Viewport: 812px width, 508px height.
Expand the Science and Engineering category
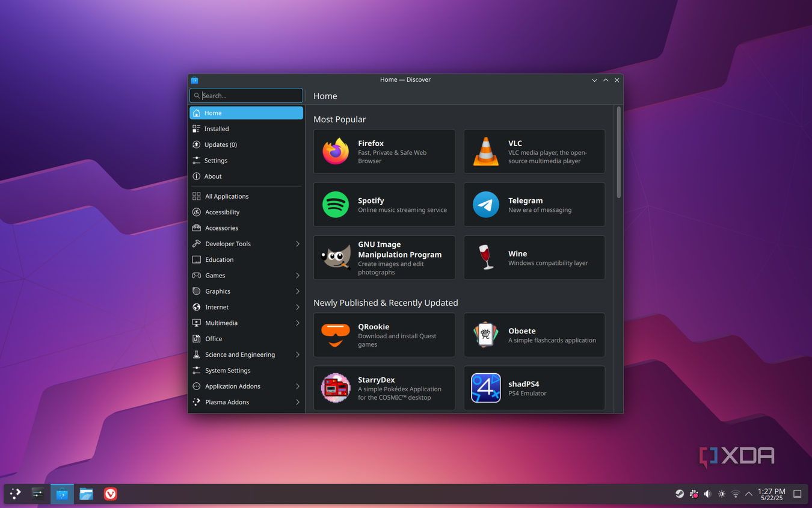click(x=246, y=355)
